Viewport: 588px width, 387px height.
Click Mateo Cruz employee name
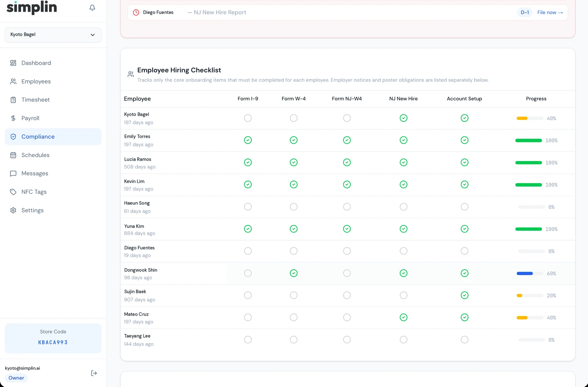[136, 314]
